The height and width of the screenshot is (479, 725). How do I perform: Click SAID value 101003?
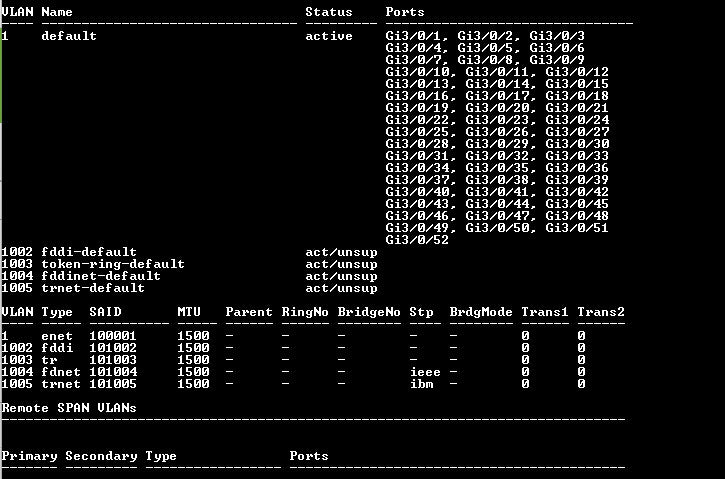[113, 360]
